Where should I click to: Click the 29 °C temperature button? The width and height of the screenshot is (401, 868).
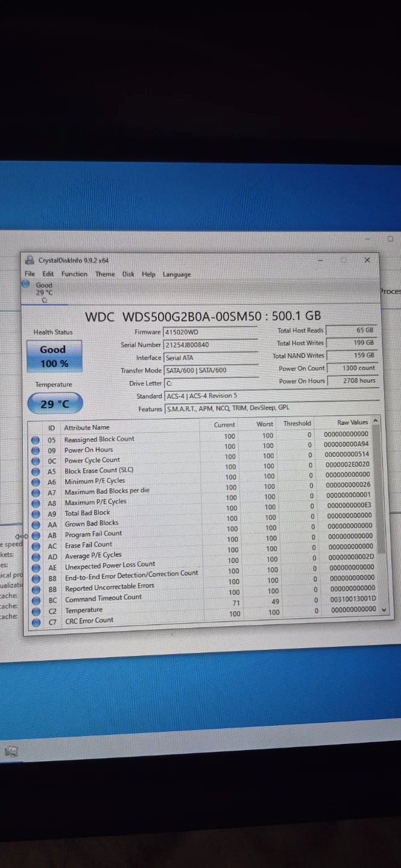coord(55,404)
